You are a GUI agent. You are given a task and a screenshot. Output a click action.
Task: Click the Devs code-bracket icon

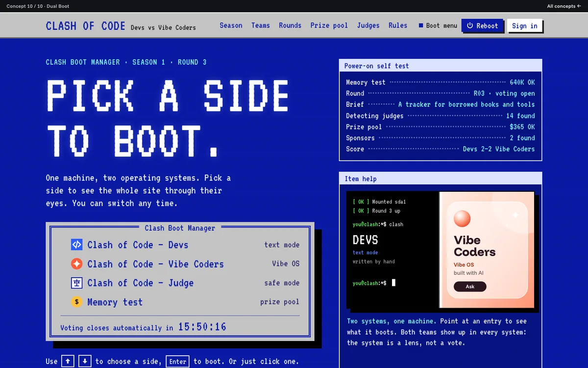coord(77,245)
